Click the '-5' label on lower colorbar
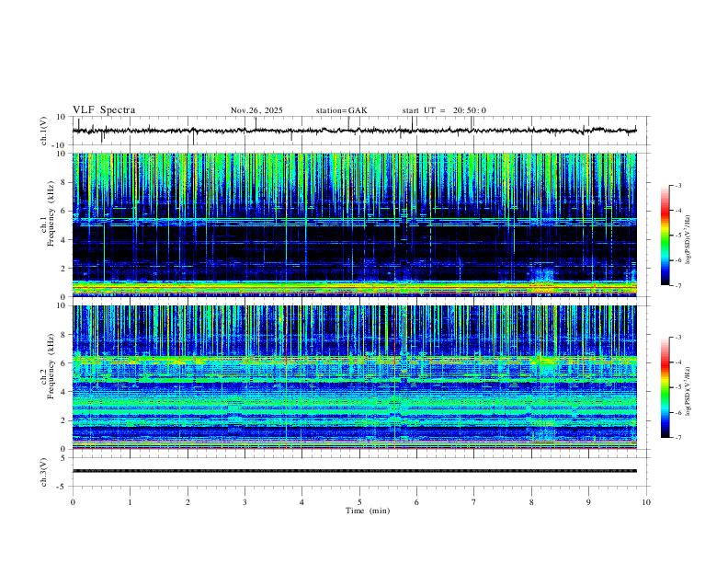 [677, 387]
